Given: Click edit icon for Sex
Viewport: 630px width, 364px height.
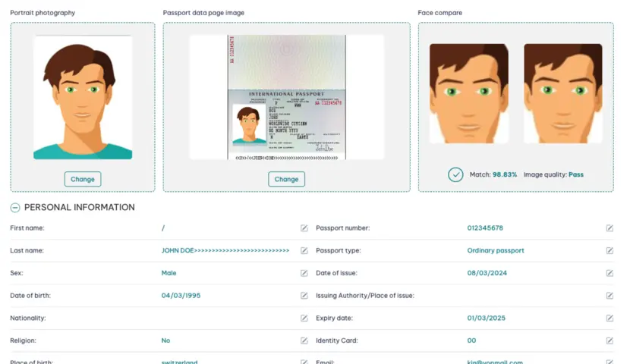Looking at the screenshot, I should pyautogui.click(x=304, y=273).
